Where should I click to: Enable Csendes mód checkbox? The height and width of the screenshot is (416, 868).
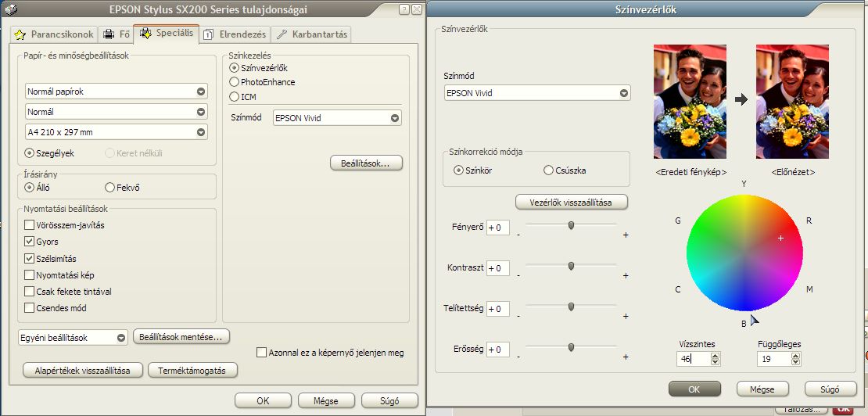click(30, 308)
